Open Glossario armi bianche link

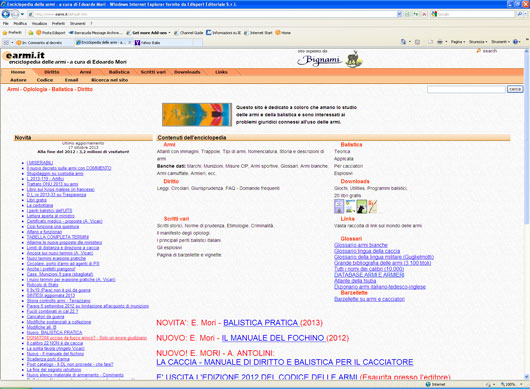click(x=361, y=245)
